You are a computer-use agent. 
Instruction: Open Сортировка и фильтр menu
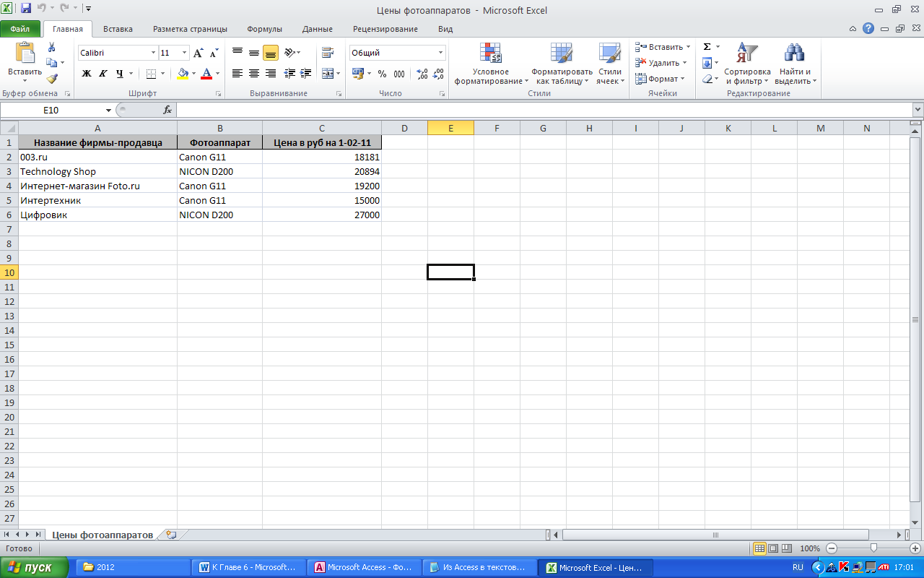click(x=747, y=64)
